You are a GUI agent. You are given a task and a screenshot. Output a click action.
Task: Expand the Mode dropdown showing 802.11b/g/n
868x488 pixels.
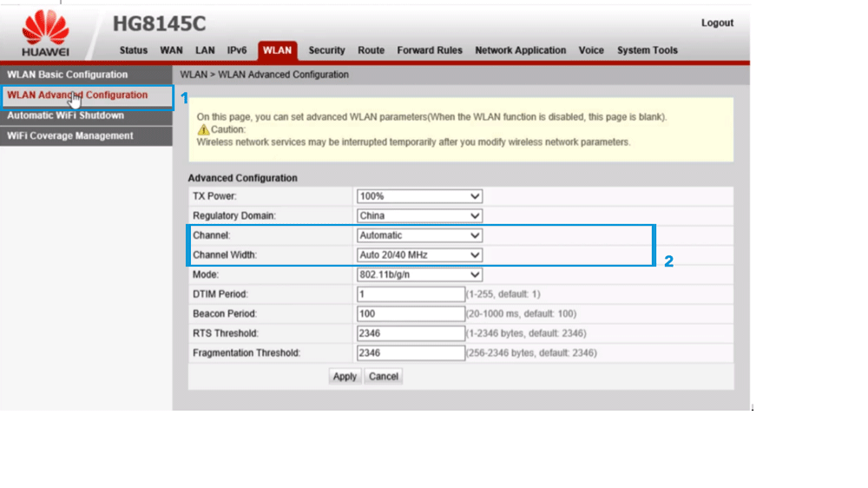tap(419, 274)
